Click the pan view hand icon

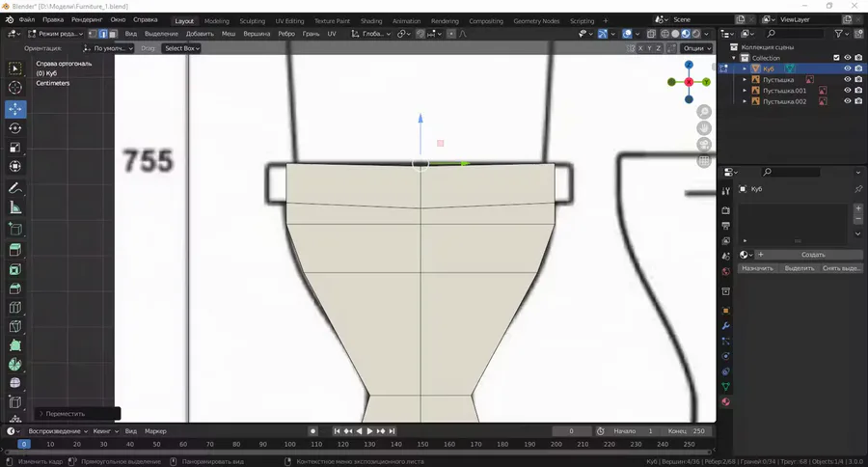(704, 128)
